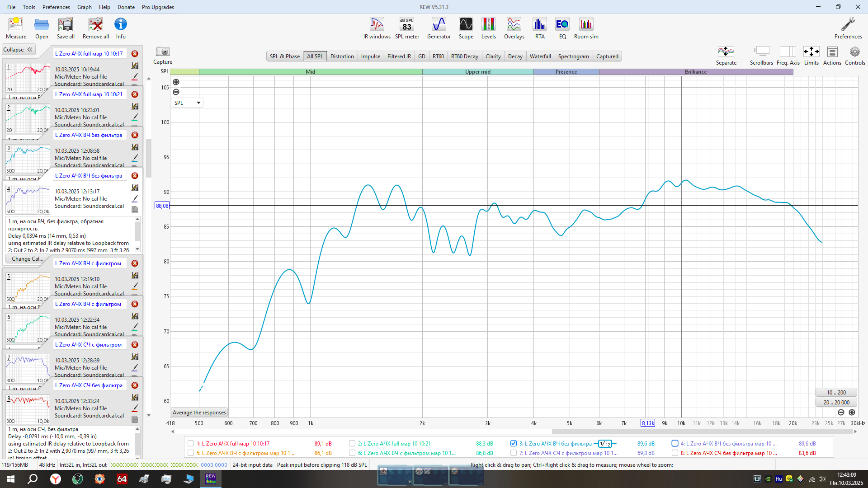This screenshot has height=488, width=868.
Task: Enable trace 7: СЧ с фильтром checkbox
Action: pyautogui.click(x=514, y=453)
